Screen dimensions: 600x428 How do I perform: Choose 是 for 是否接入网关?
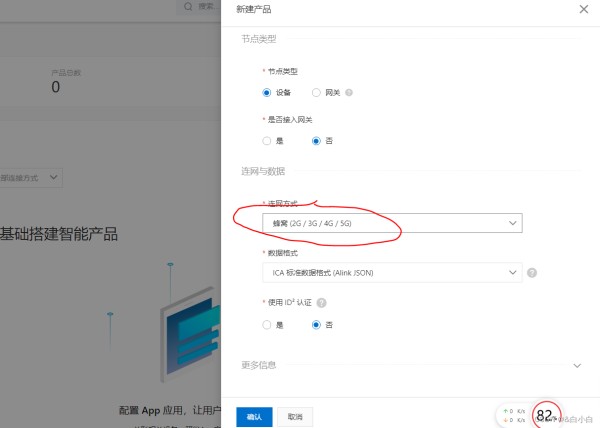(267, 141)
